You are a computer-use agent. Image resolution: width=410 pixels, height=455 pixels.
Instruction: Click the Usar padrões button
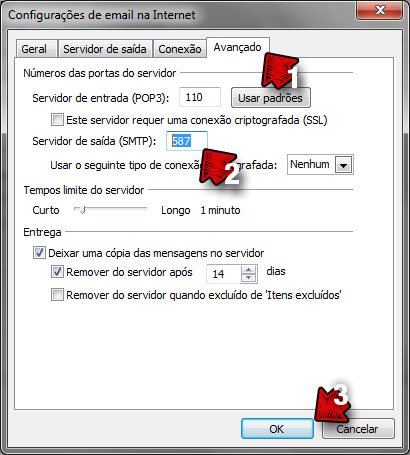[271, 98]
